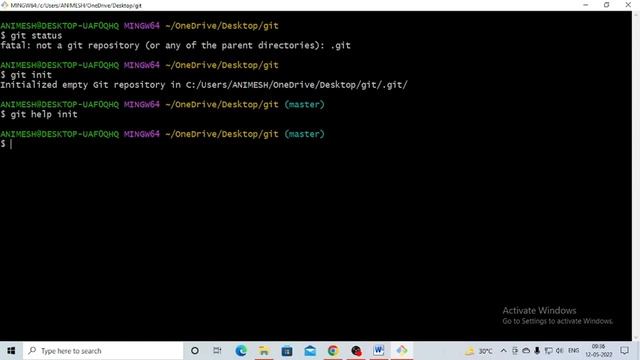
Task: Open the weather widget showing 30°C
Action: pyautogui.click(x=479, y=351)
